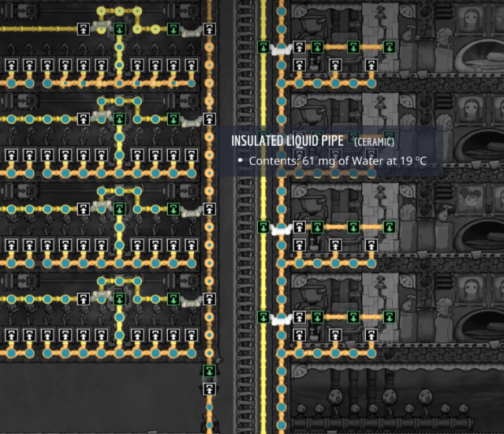504x434 pixels.
Task: Click the green output port nearest the mouse-eared portrait
Action: pyautogui.click(x=390, y=227)
